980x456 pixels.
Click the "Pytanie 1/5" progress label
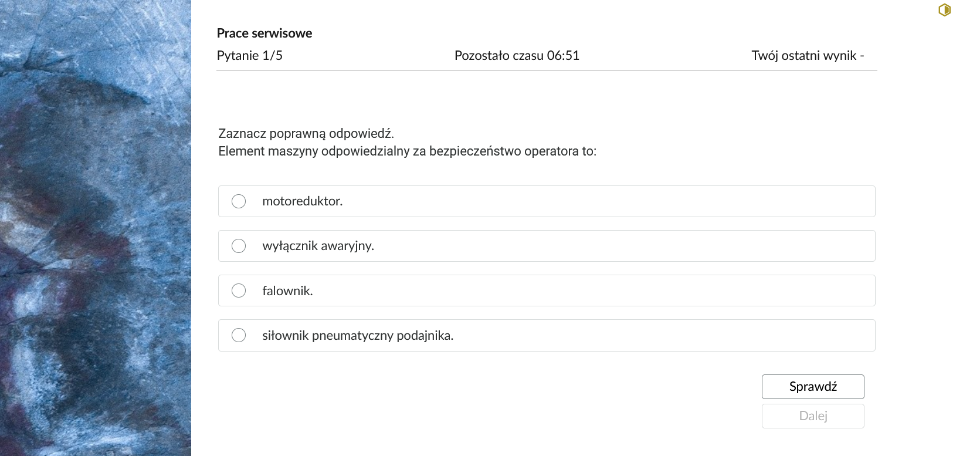pyautogui.click(x=249, y=56)
